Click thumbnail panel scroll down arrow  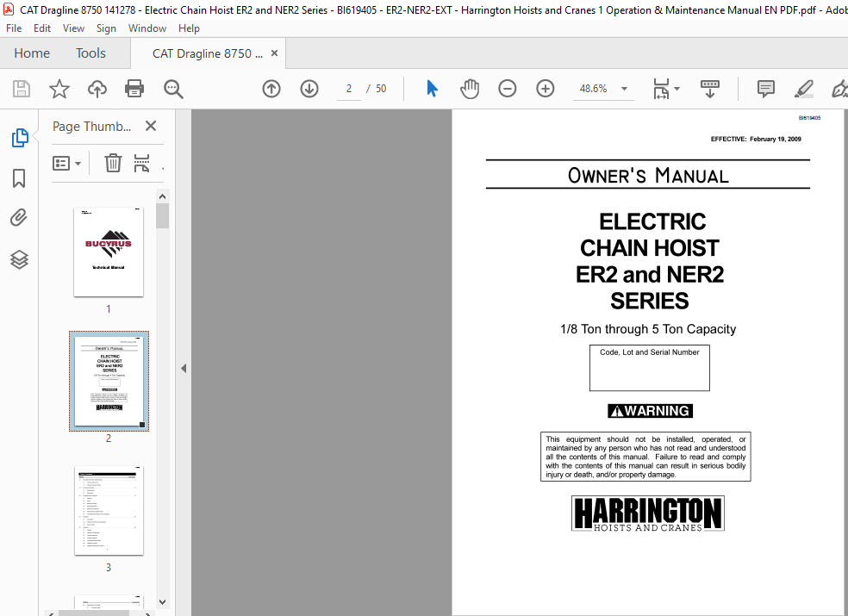[162, 602]
